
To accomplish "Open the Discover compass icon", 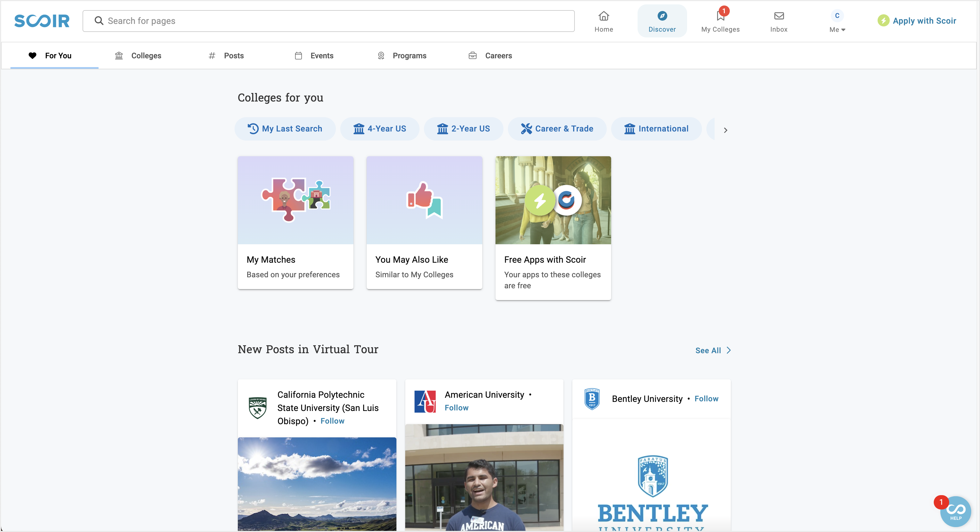I will point(662,16).
